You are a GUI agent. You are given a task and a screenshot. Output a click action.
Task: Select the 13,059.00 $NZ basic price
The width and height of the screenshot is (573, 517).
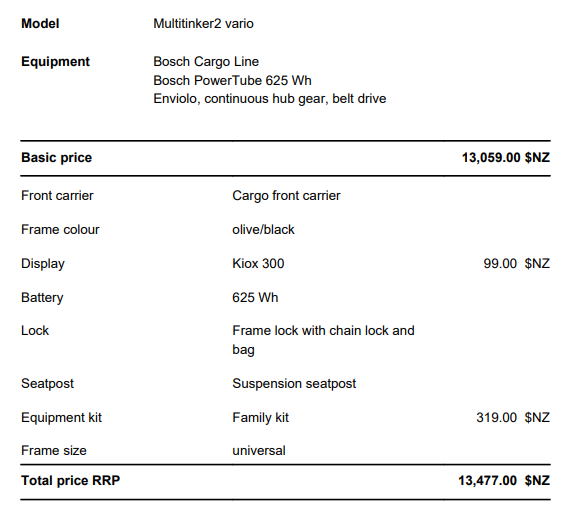tap(506, 158)
